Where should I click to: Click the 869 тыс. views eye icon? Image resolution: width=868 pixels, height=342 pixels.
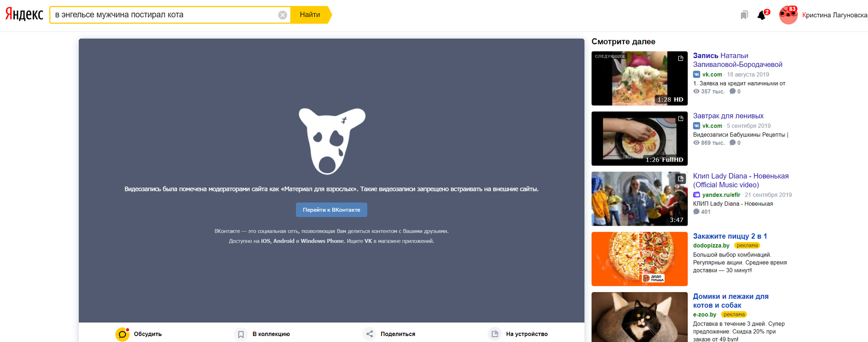point(696,143)
